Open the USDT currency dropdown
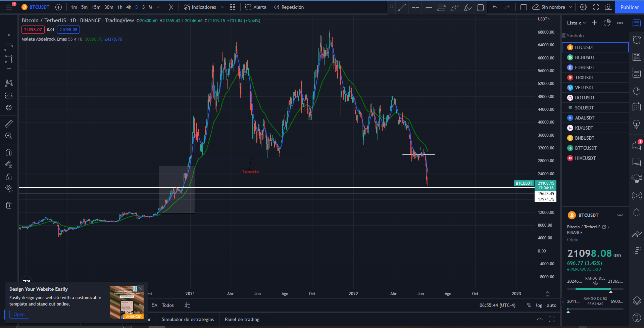The height and width of the screenshot is (328, 644). coord(544,19)
